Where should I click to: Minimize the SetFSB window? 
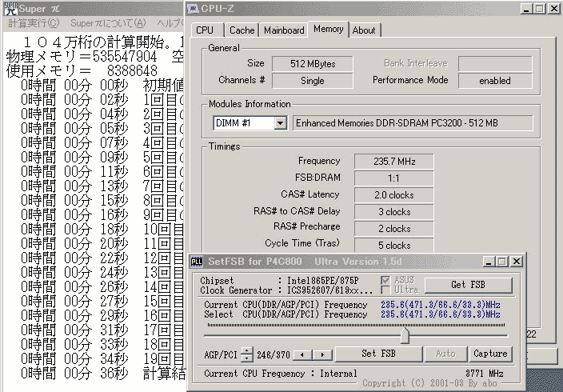point(488,262)
